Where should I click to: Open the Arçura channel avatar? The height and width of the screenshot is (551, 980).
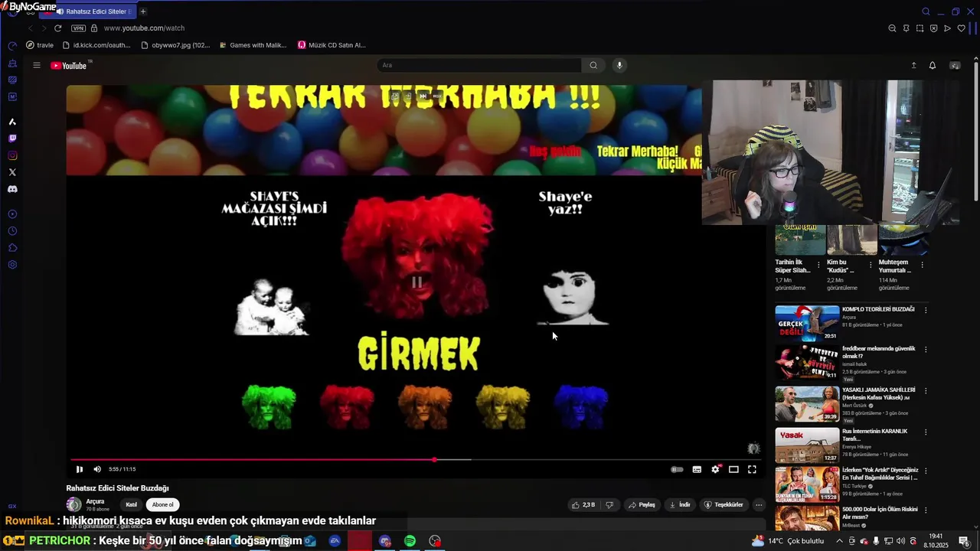[74, 504]
